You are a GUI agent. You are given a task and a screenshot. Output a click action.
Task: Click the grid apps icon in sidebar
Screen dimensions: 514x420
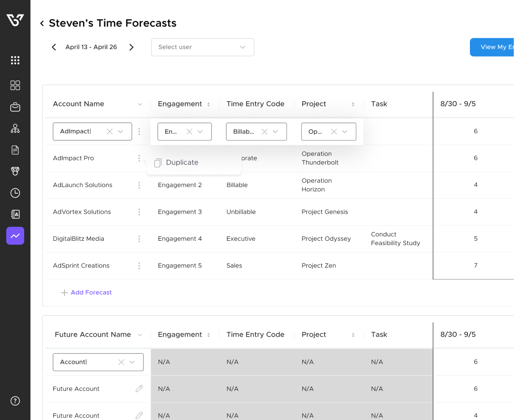[15, 60]
